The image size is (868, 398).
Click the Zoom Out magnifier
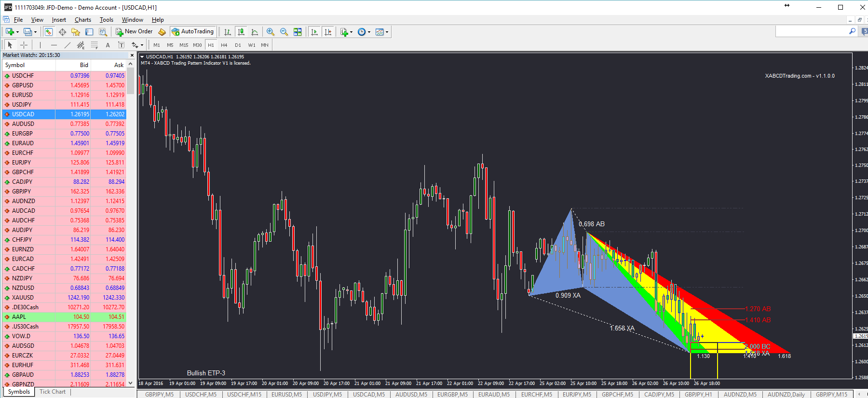click(x=284, y=32)
